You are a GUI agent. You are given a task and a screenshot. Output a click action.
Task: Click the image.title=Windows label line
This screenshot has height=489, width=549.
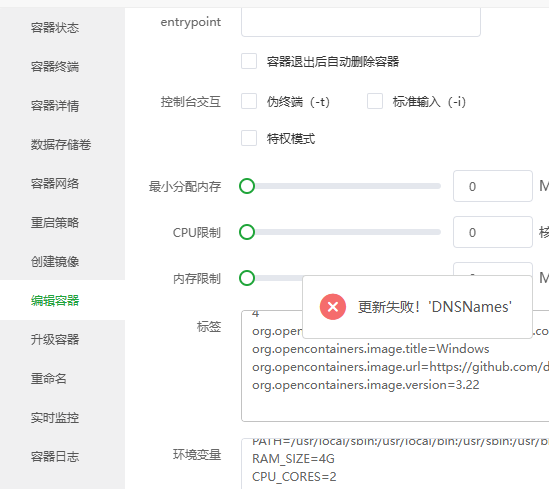[370, 349]
